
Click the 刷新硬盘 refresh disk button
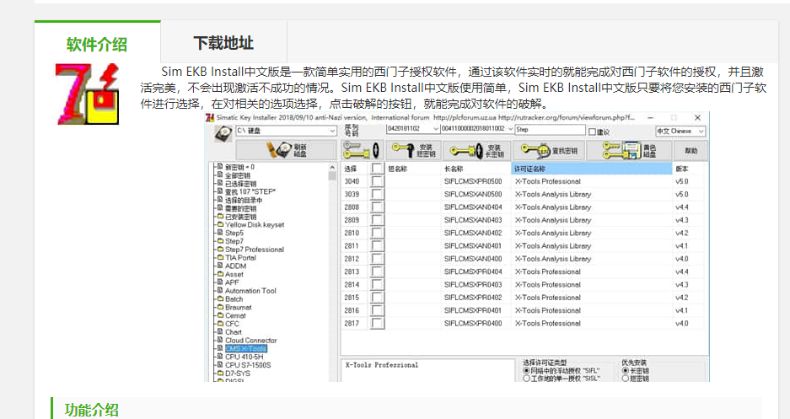pyautogui.click(x=286, y=150)
